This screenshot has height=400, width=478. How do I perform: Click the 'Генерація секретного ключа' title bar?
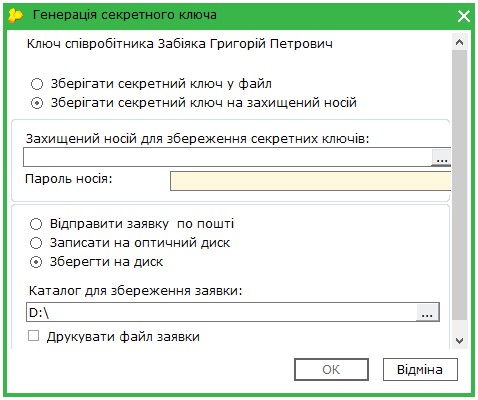[125, 15]
